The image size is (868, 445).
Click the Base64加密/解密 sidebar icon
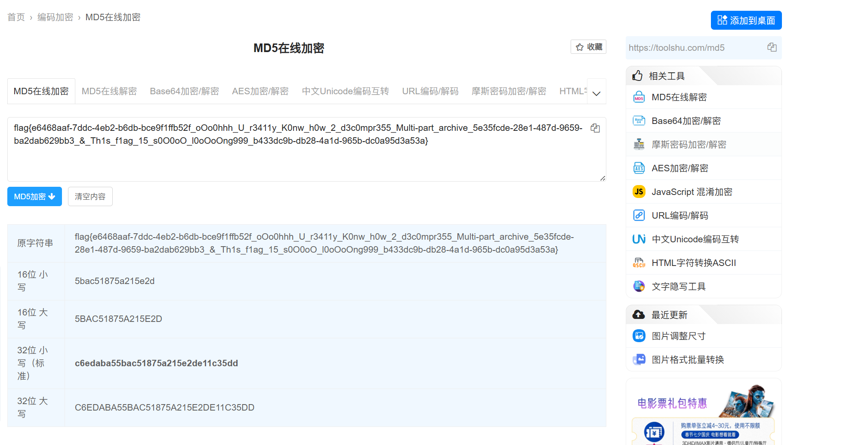[639, 121]
